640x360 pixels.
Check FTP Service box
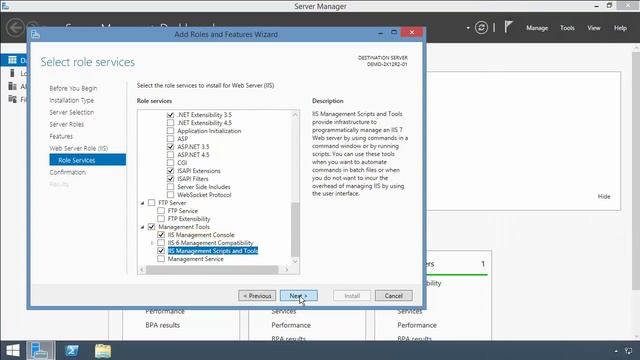pos(161,211)
